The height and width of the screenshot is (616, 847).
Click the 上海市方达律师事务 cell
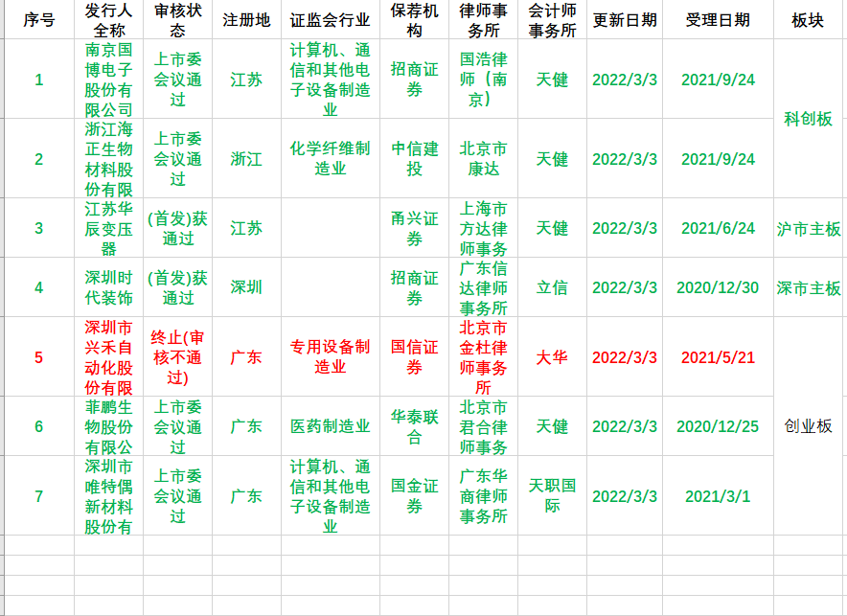point(484,228)
